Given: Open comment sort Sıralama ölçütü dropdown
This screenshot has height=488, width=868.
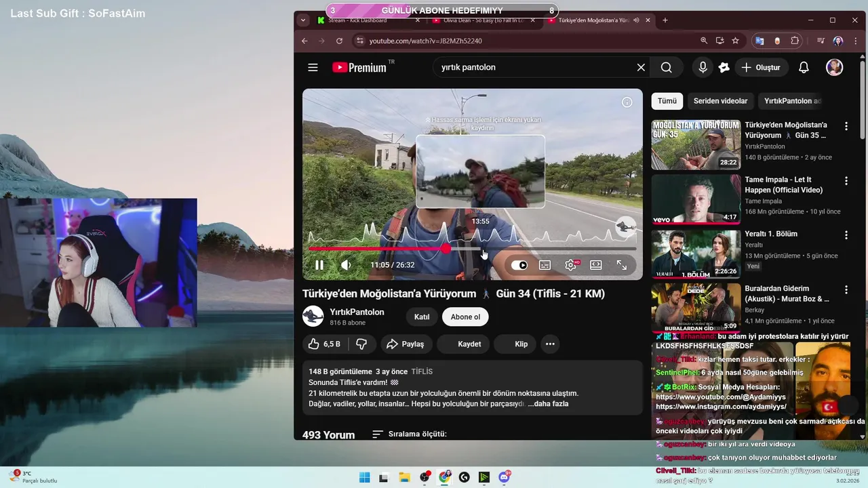Looking at the screenshot, I should tap(410, 434).
